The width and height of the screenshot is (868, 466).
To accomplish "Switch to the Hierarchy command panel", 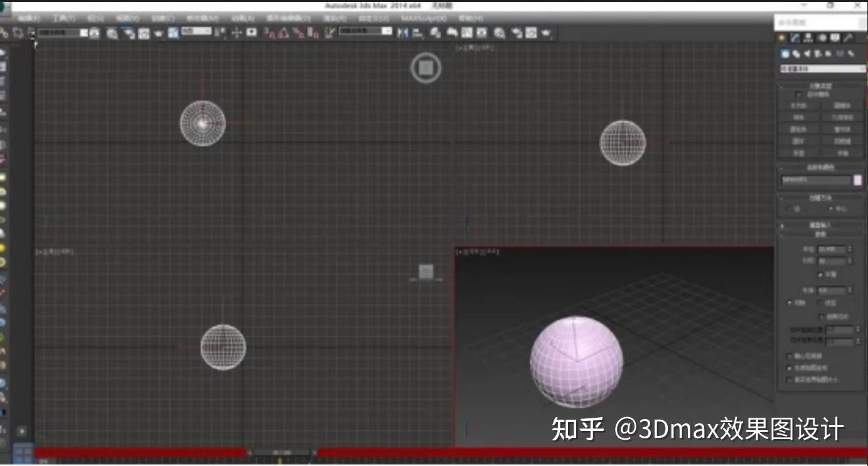I will [x=808, y=37].
